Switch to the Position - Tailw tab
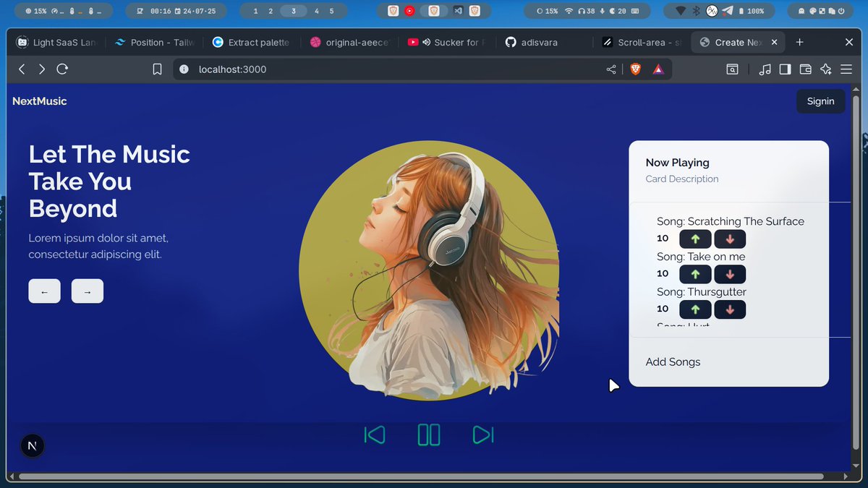This screenshot has width=868, height=488. 154,43
